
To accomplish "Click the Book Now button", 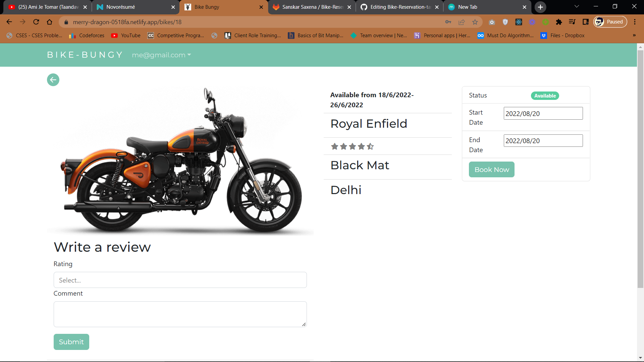I will tap(491, 169).
